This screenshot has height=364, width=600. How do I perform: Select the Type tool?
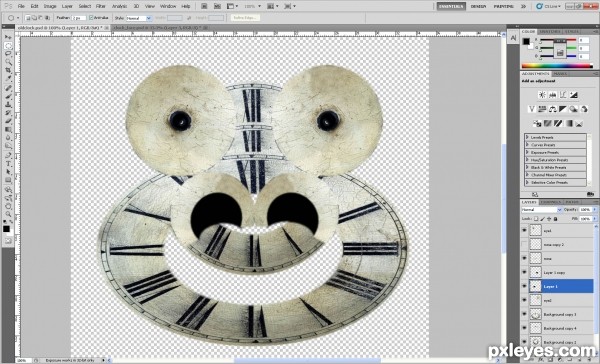pyautogui.click(x=8, y=164)
